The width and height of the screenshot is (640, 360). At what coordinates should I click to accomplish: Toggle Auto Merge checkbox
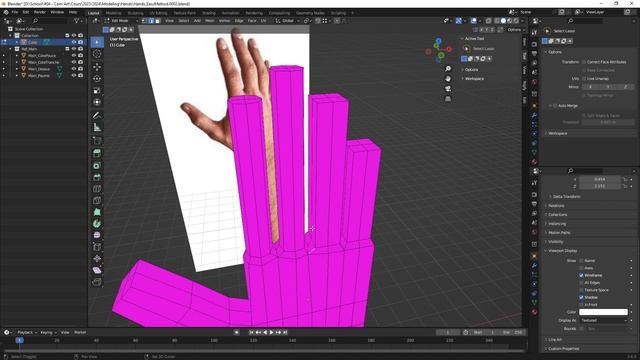pyautogui.click(x=555, y=106)
